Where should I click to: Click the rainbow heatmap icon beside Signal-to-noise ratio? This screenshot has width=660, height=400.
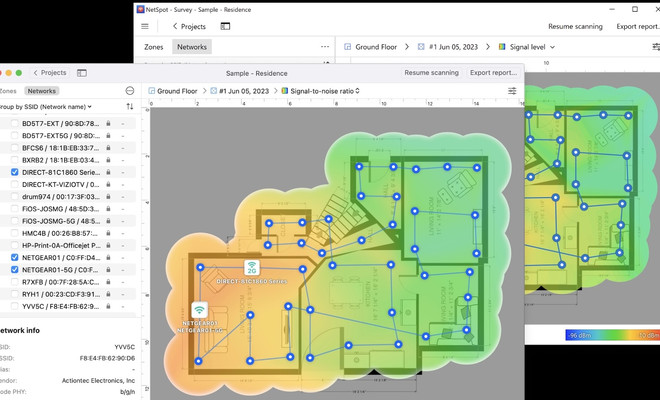point(285,91)
